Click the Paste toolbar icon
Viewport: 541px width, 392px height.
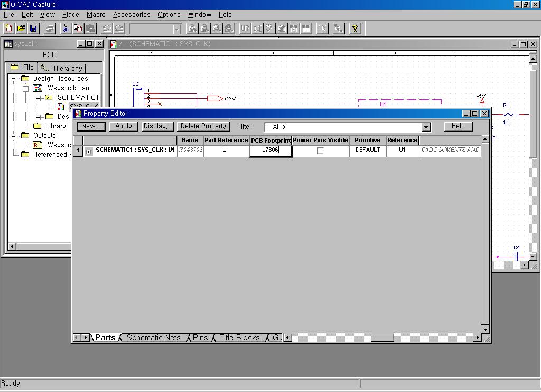coord(90,29)
